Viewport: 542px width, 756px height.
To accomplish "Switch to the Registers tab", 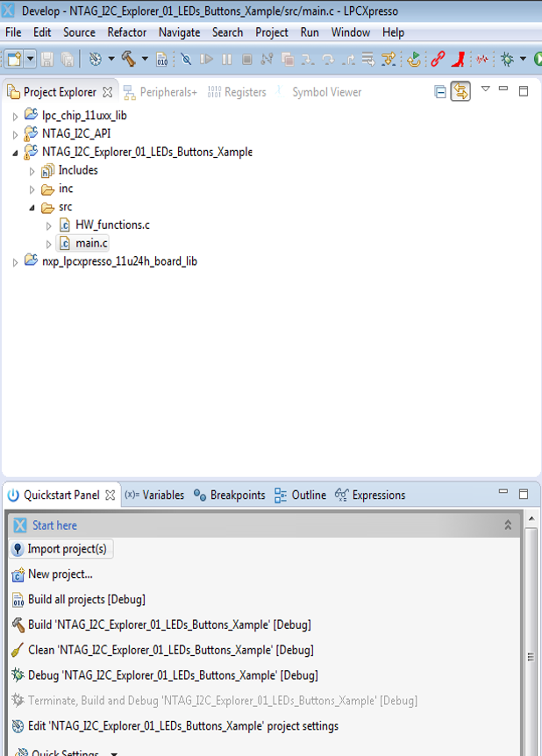I will pyautogui.click(x=237, y=92).
